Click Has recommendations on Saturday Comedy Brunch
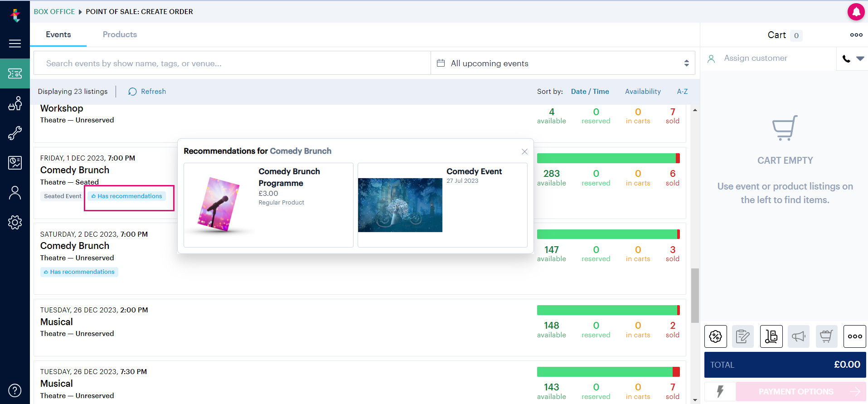This screenshot has height=404, width=868. pyautogui.click(x=79, y=272)
